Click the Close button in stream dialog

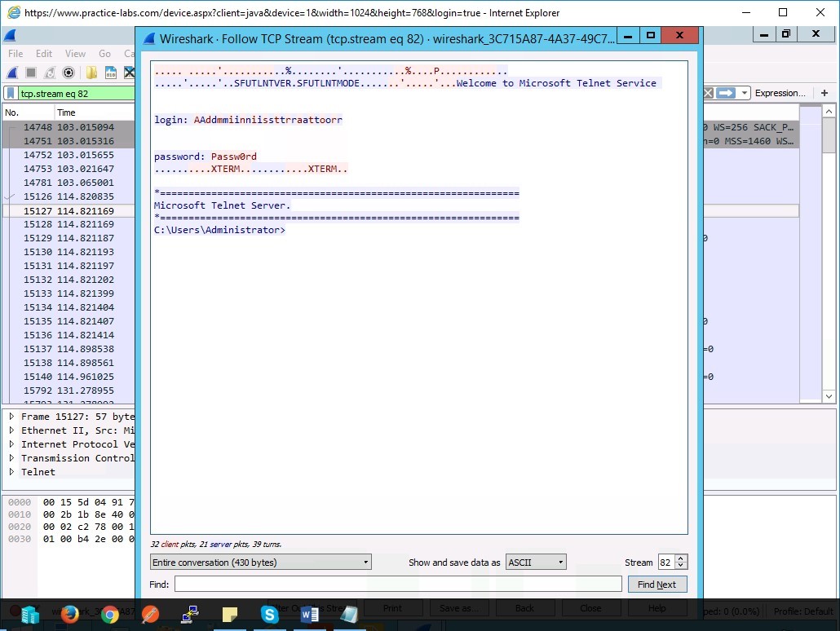(590, 608)
